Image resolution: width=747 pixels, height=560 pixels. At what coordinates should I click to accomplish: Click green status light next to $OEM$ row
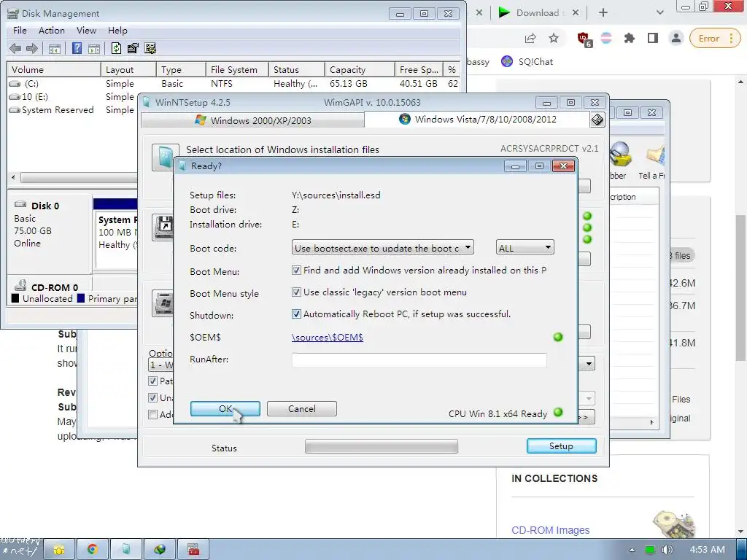[x=558, y=337]
